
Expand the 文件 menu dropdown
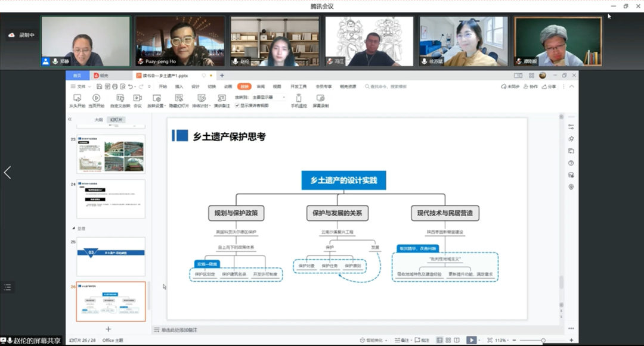coord(81,86)
